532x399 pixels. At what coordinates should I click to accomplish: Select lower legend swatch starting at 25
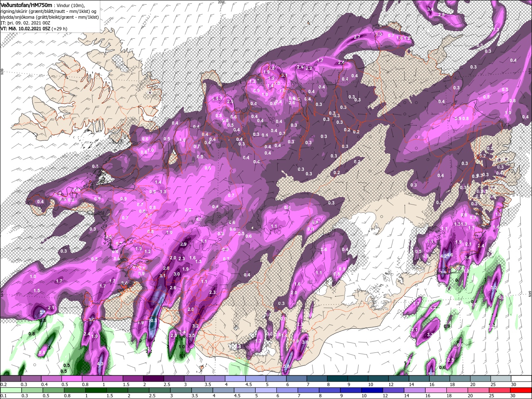(500, 390)
